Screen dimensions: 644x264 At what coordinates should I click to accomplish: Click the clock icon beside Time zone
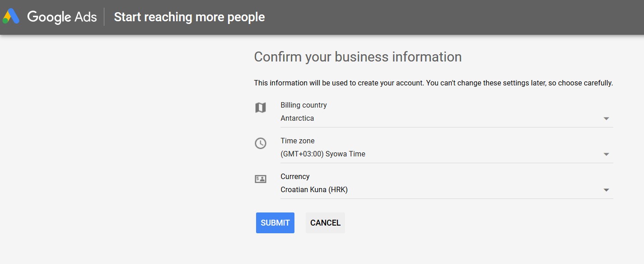pyautogui.click(x=261, y=143)
